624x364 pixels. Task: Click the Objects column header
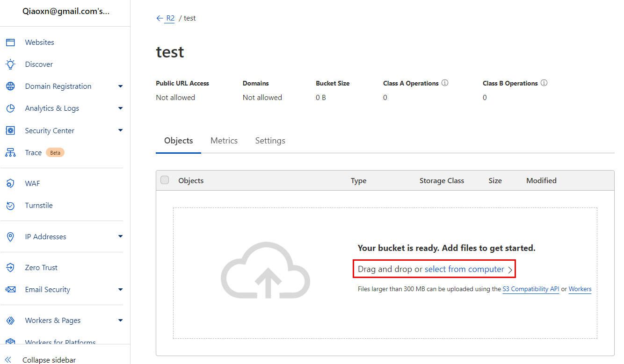[x=191, y=180]
